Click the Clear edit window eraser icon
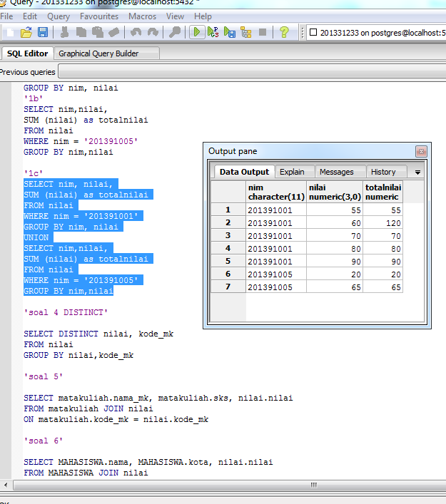The image size is (446, 504). tap(113, 33)
